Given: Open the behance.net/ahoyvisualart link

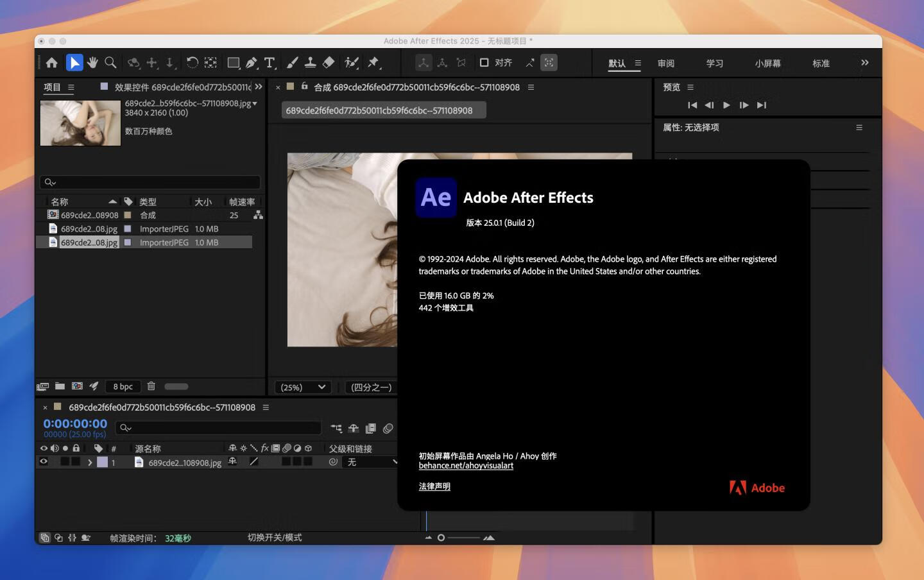Looking at the screenshot, I should pyautogui.click(x=466, y=465).
